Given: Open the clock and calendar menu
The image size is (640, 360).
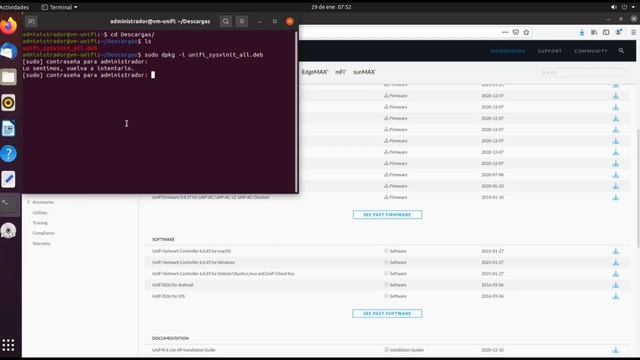Looking at the screenshot, I should point(331,7).
